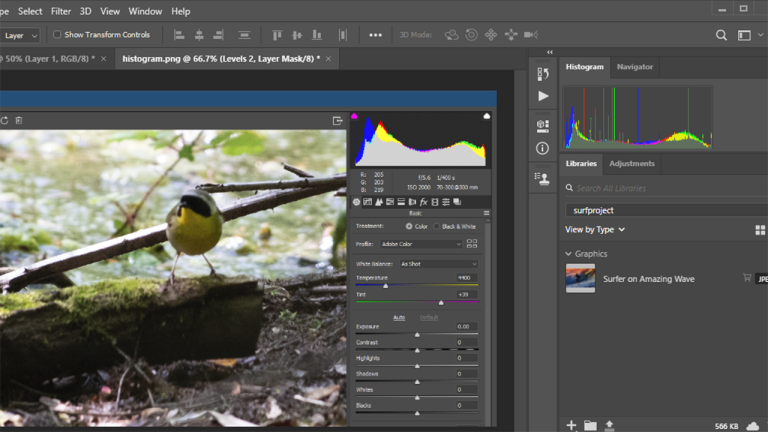Open the White Balance As Shot dropdown
This screenshot has height=432, width=768.
coord(439,264)
